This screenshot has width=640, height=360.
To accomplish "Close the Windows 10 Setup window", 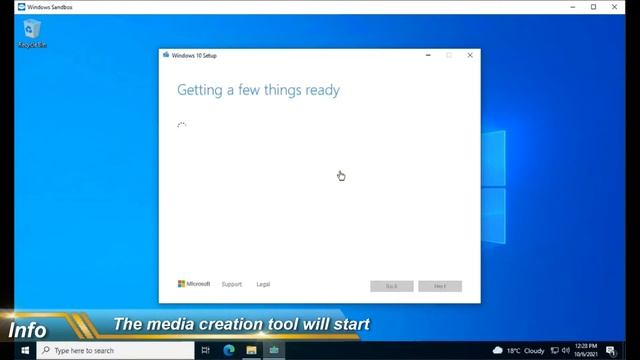I will [470, 55].
